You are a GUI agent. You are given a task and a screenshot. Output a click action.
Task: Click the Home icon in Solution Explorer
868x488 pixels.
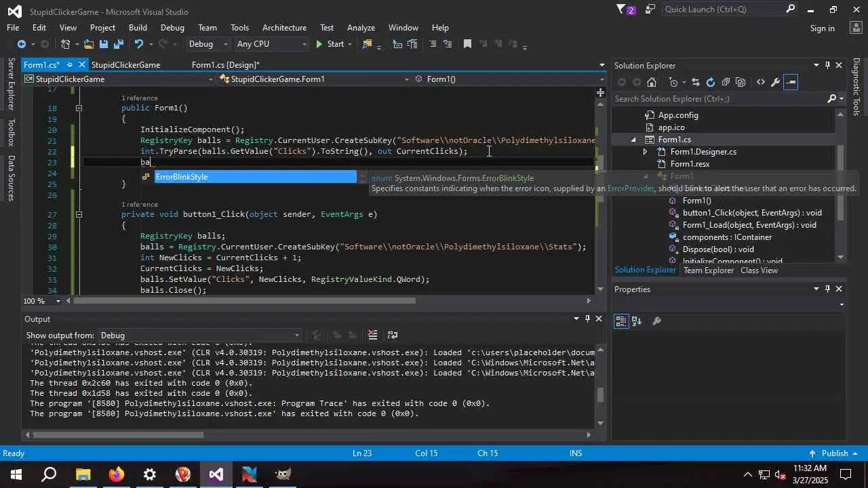point(652,82)
